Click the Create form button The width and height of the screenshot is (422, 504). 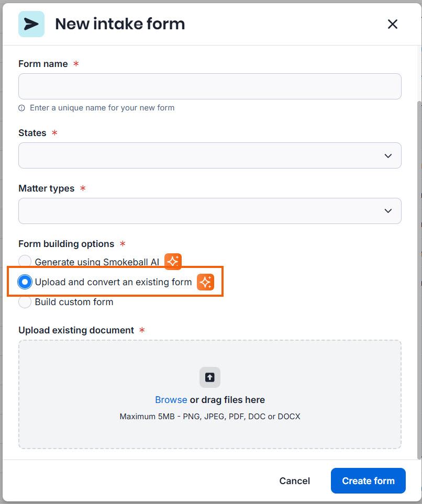[368, 480]
